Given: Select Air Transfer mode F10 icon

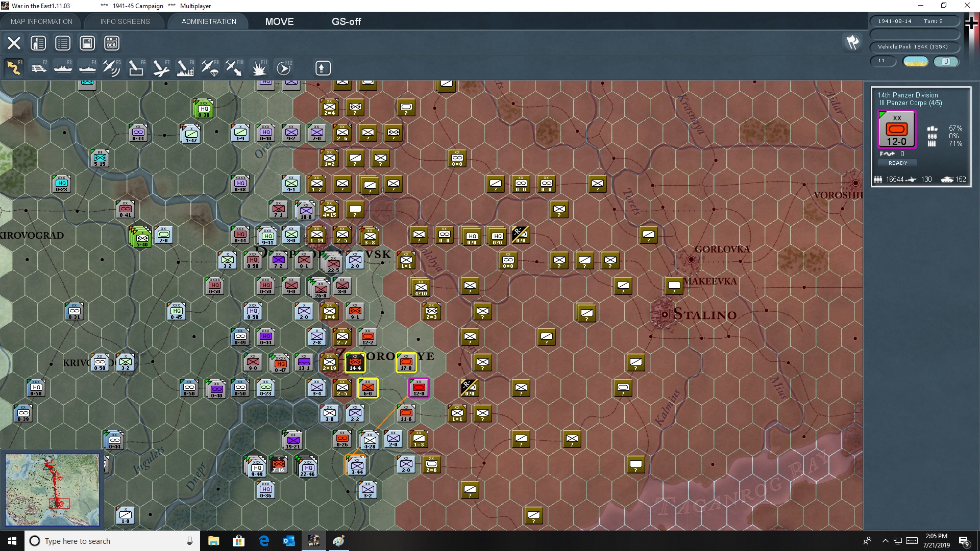Looking at the screenshot, I should click(234, 68).
